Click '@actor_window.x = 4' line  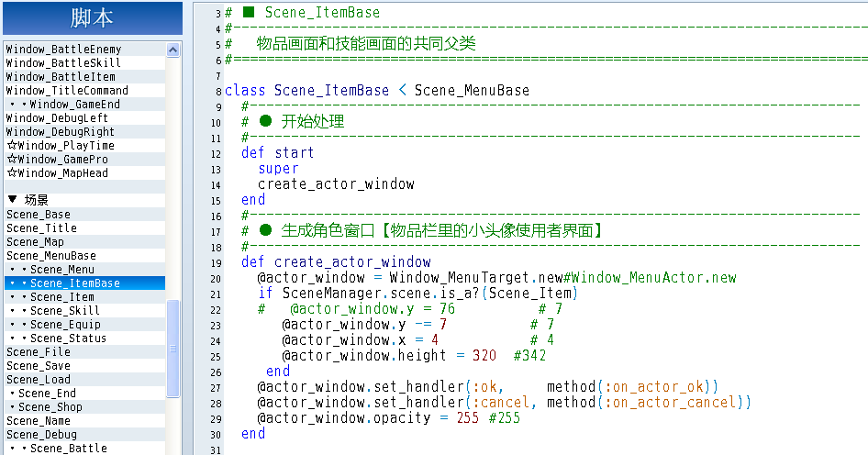pyautogui.click(x=360, y=339)
